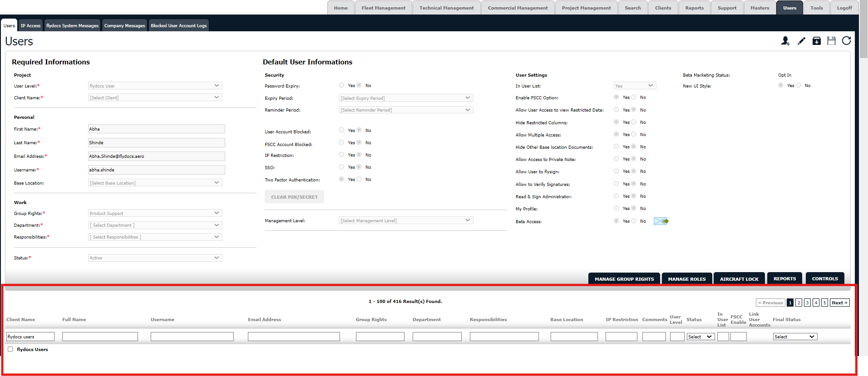Open the Group Rights dropdown

(x=155, y=213)
